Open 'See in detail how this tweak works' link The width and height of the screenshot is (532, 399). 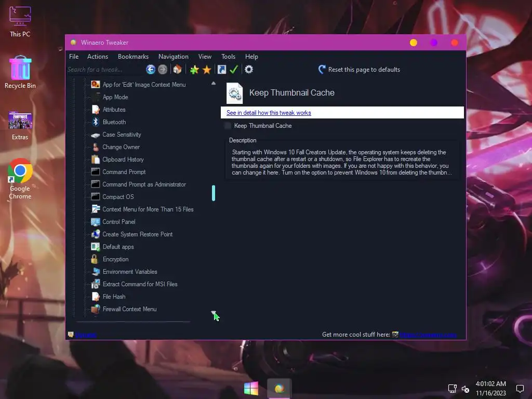[x=269, y=113]
